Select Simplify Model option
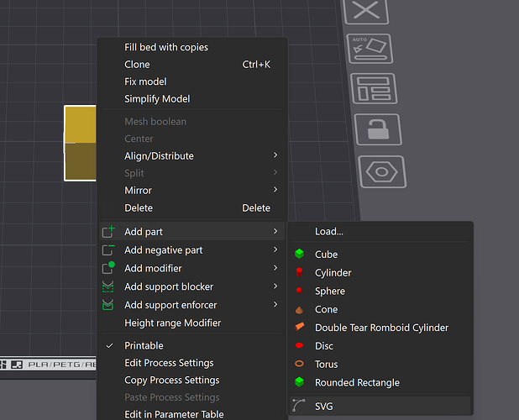519x420 pixels. coord(157,99)
